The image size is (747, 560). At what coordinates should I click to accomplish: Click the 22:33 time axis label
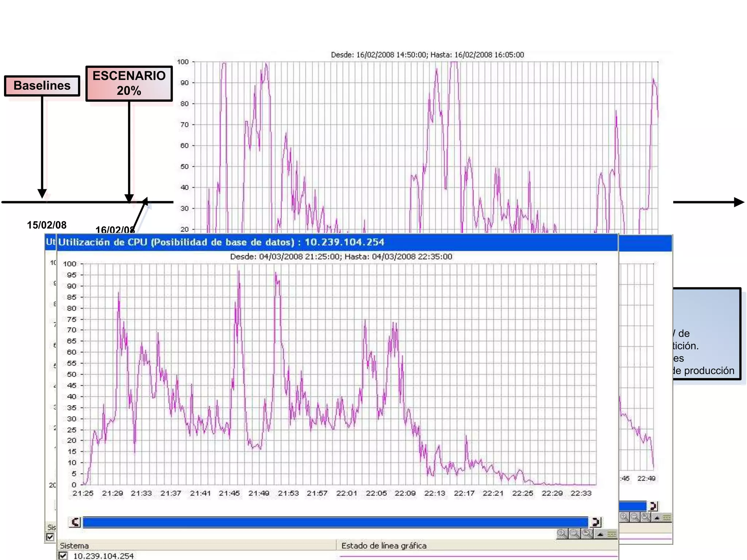click(x=581, y=493)
